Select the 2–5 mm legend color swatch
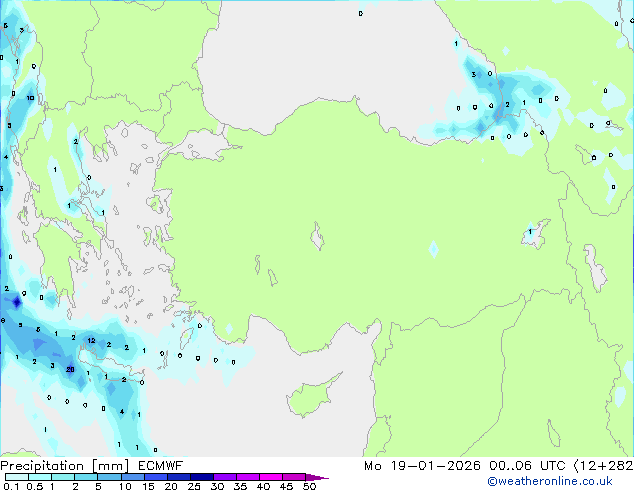Viewport: 634px width, 490px height. (86, 477)
